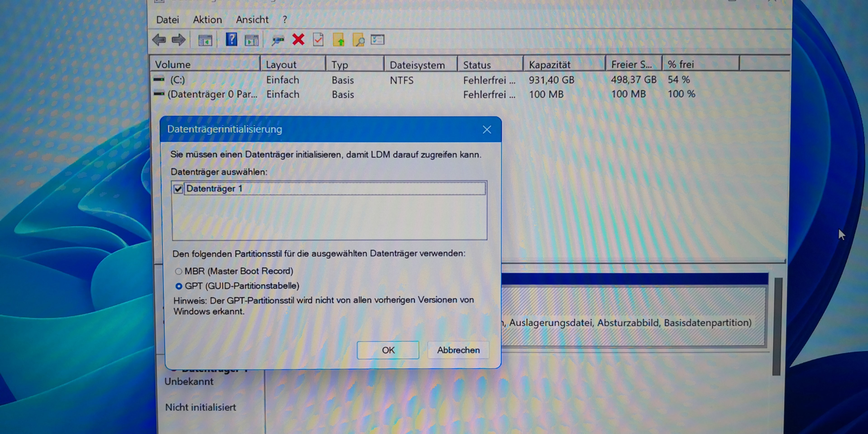Image resolution: width=868 pixels, height=434 pixels.
Task: Confirm initialization with OK button
Action: (388, 350)
